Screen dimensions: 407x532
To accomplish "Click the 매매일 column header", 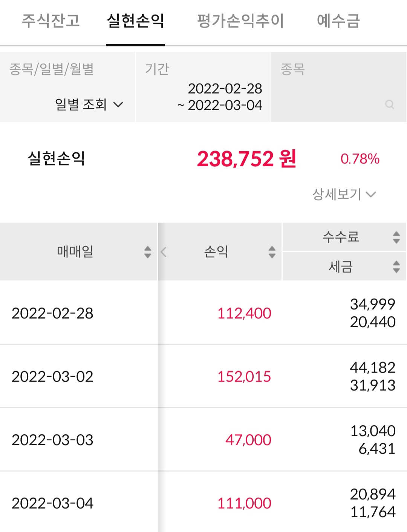I will click(x=75, y=251).
